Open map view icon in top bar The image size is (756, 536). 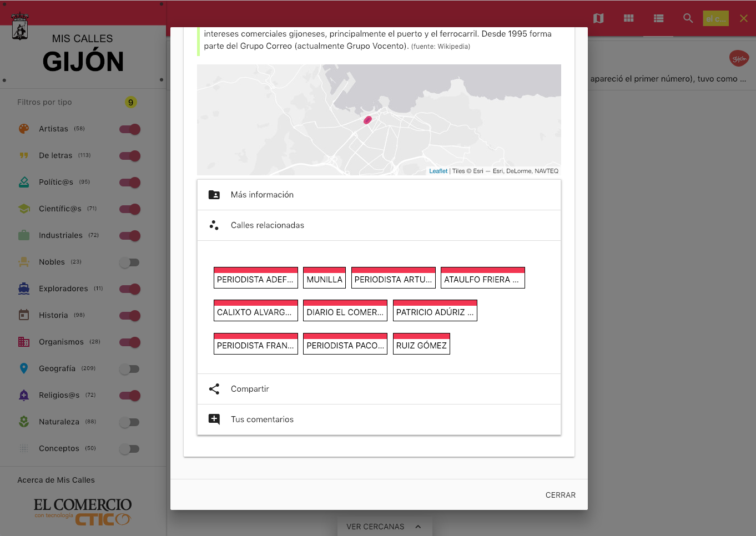point(598,18)
